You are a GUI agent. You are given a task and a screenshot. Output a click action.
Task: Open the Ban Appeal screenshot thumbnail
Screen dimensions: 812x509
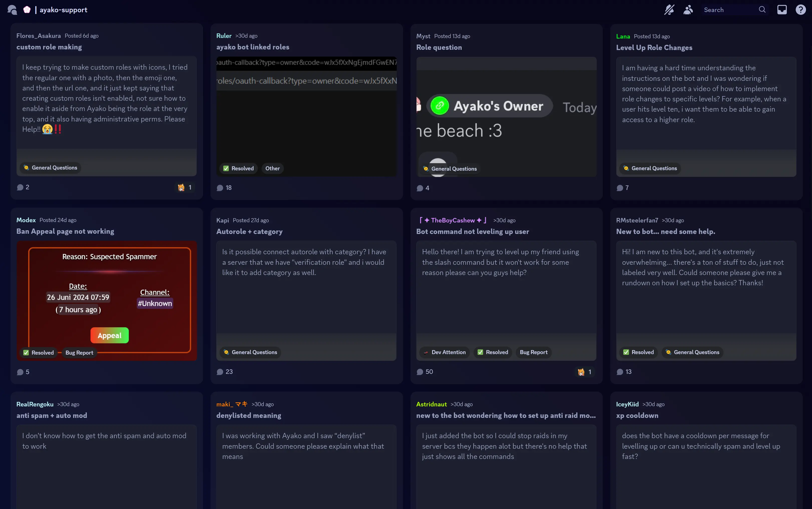[106, 296]
